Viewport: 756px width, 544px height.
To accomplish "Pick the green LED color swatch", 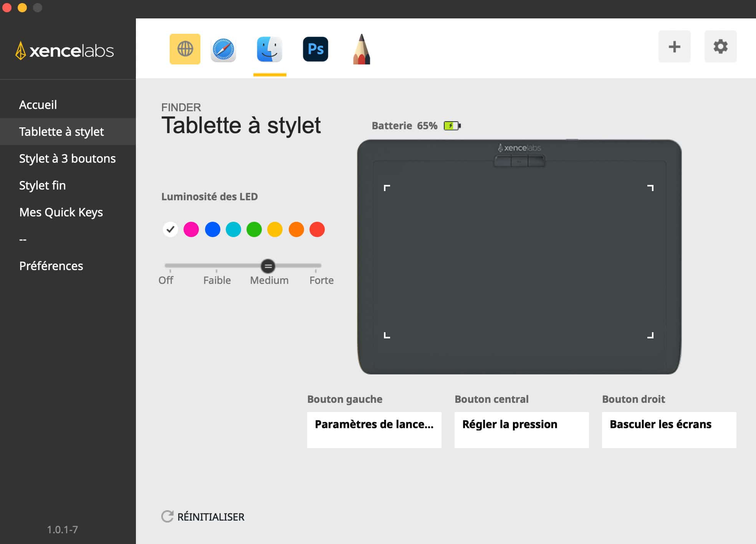I will (x=254, y=229).
